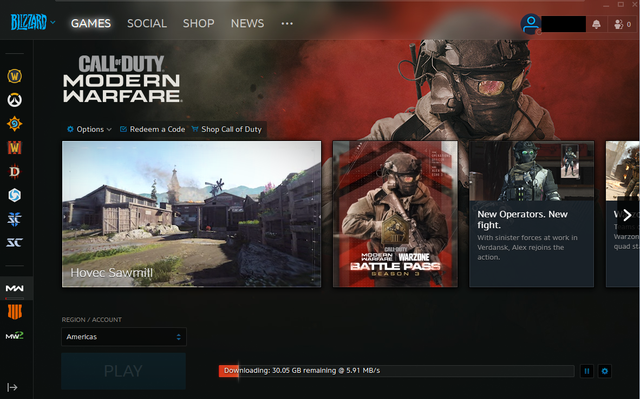Select Warcraft III icon in sidebar
This screenshot has height=399, width=640.
(15, 147)
